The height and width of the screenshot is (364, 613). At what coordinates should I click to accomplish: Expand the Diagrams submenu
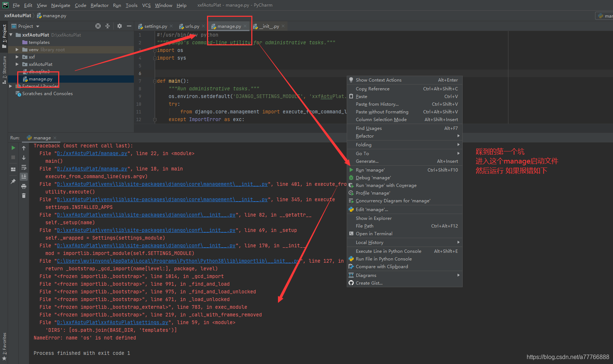[x=405, y=275]
